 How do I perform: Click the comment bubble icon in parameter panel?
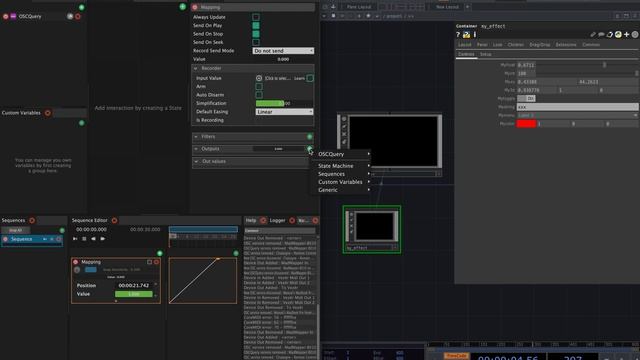point(601,35)
